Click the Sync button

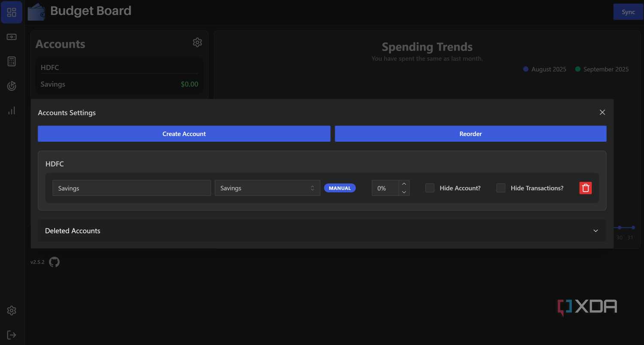pos(628,12)
